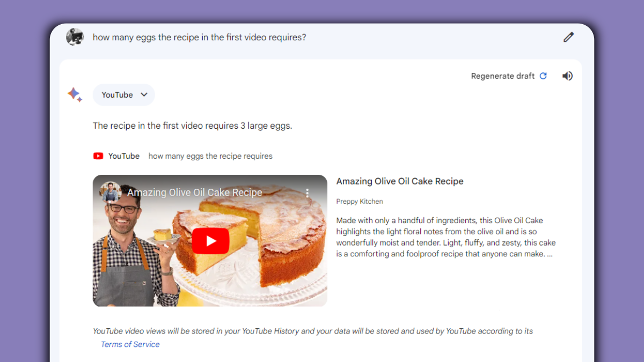
Task: Open the Terms of Service link
Action: coord(130,344)
